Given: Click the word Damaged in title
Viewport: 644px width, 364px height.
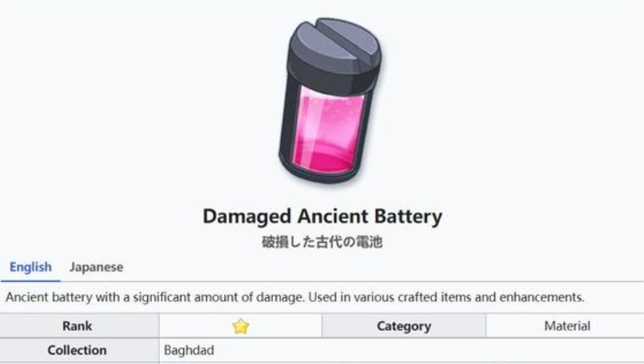Looking at the screenshot, I should tap(248, 217).
